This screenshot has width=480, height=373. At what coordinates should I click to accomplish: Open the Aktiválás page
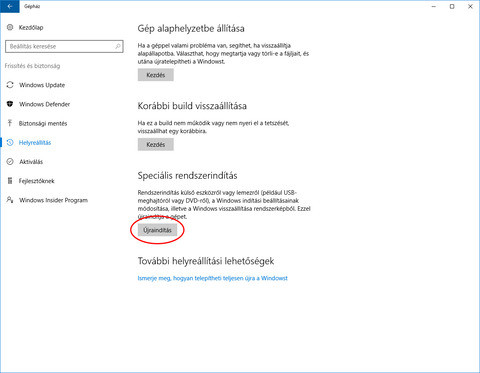pyautogui.click(x=31, y=162)
